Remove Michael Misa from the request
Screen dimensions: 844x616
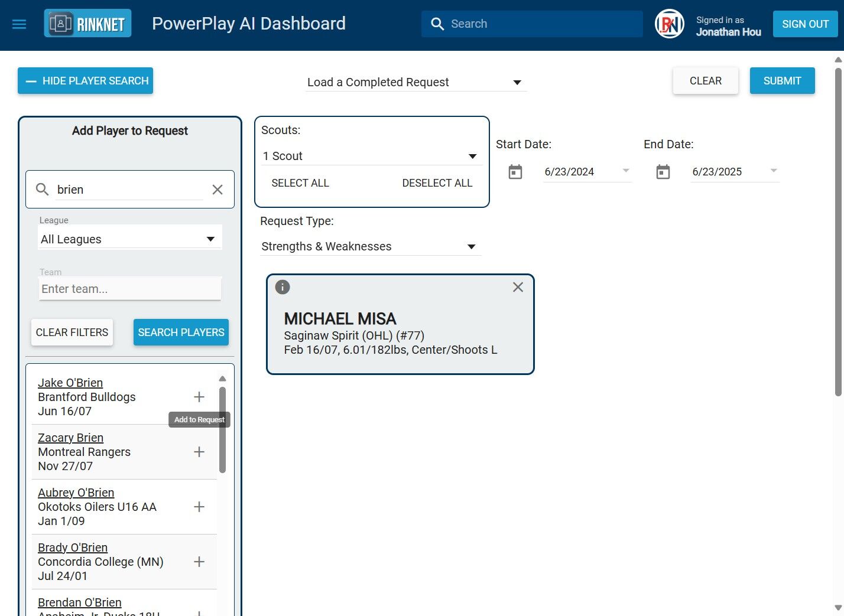click(518, 287)
